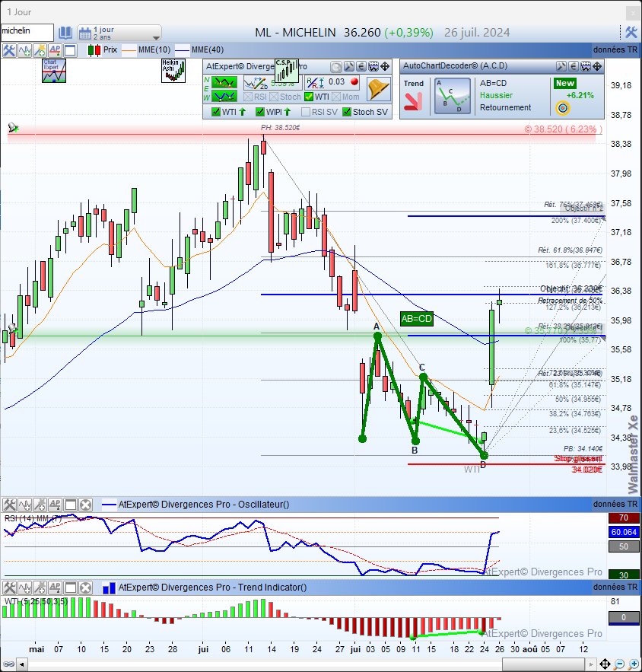Open Divergences Pro hammer settings icon
Viewport: 642px width, 672px height.
[x=348, y=66]
